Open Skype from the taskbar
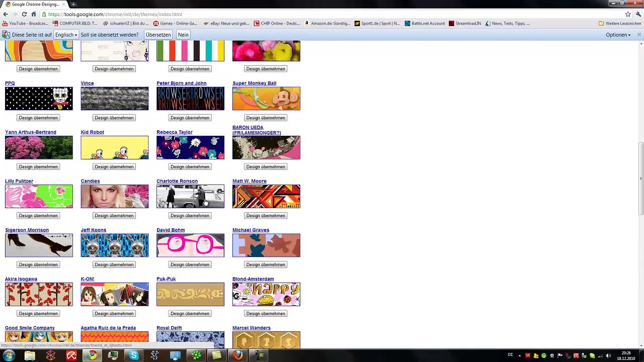 point(134,355)
